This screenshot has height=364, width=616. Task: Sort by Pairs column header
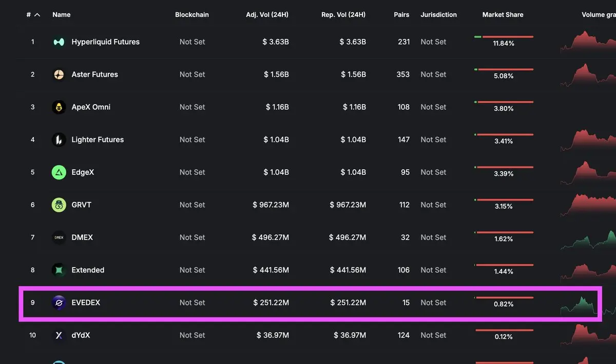pyautogui.click(x=401, y=15)
